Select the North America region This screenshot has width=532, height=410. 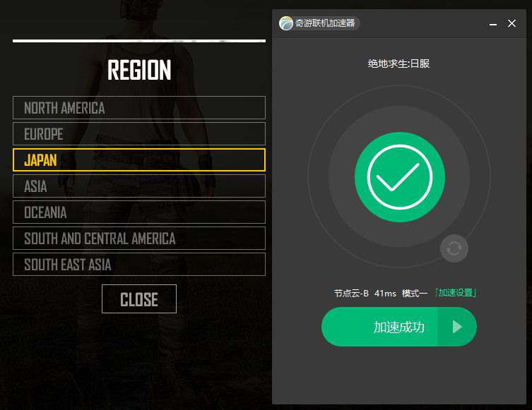click(139, 108)
